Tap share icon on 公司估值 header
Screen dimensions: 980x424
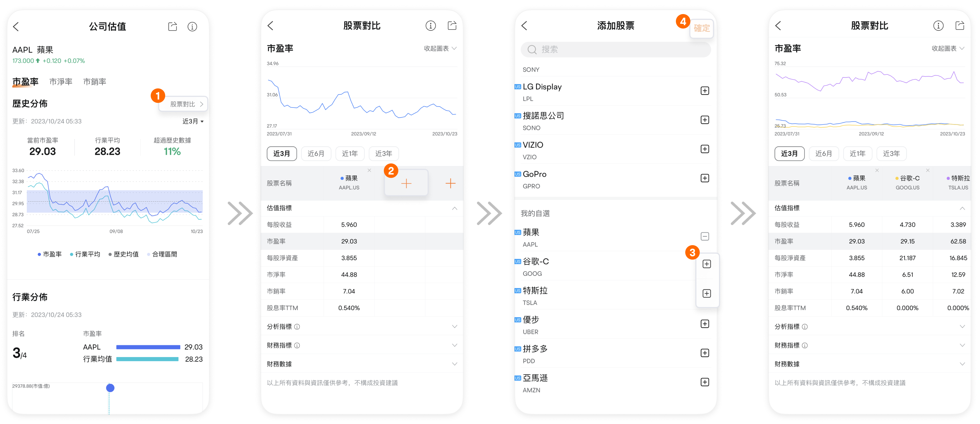(172, 26)
